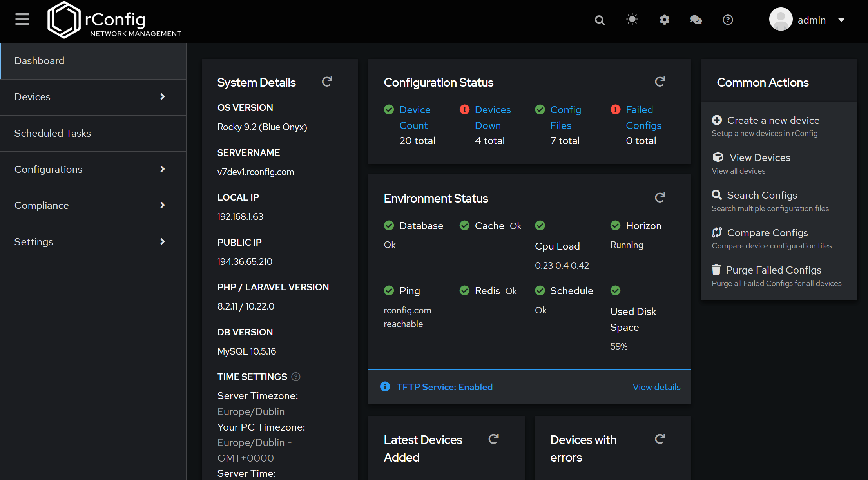Click the hamburger menu icon
Image resolution: width=868 pixels, height=480 pixels.
[22, 19]
